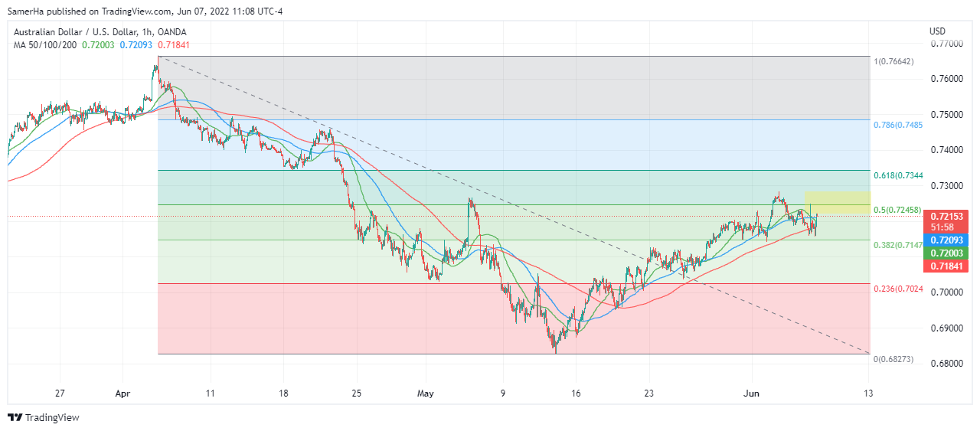Click the May label on the time axis

point(426,393)
